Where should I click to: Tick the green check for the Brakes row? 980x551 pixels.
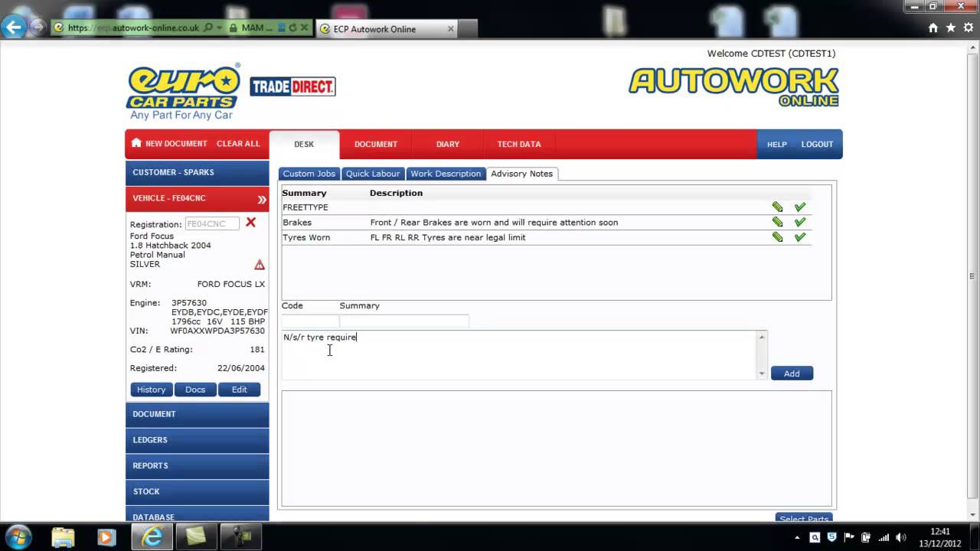pyautogui.click(x=800, y=222)
